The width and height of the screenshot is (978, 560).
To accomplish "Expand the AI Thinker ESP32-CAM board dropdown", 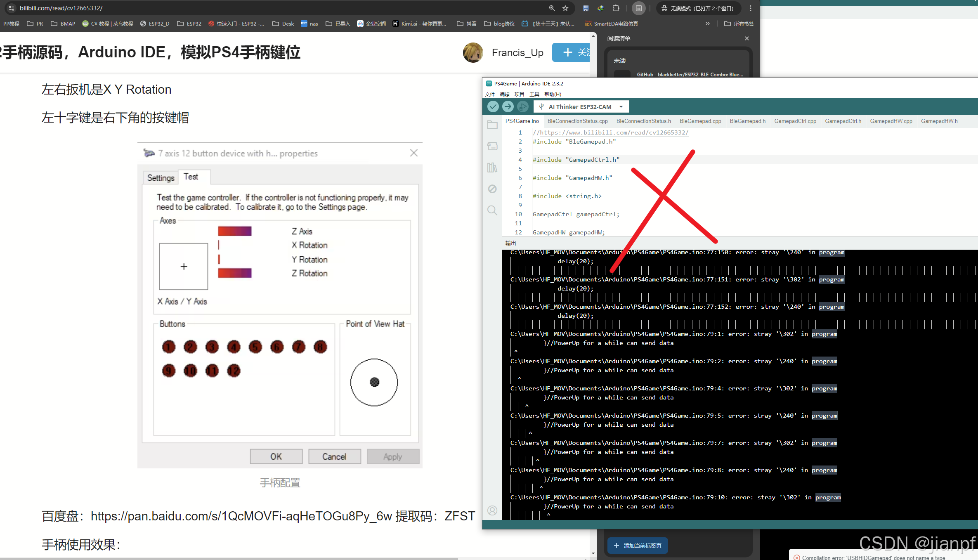I will click(621, 107).
